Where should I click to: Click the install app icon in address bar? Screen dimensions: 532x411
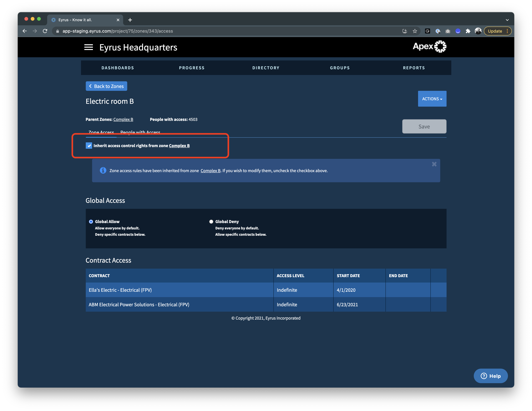tap(405, 31)
